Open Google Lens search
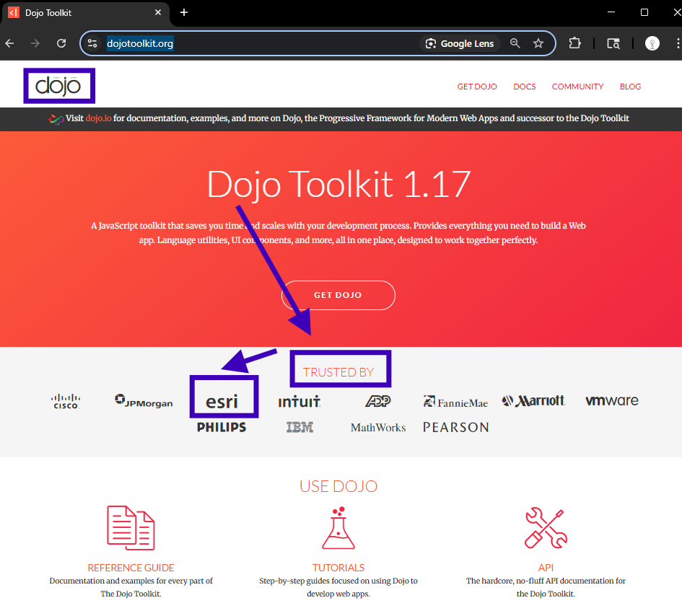Screen dimensions: 682x616 pyautogui.click(x=460, y=43)
